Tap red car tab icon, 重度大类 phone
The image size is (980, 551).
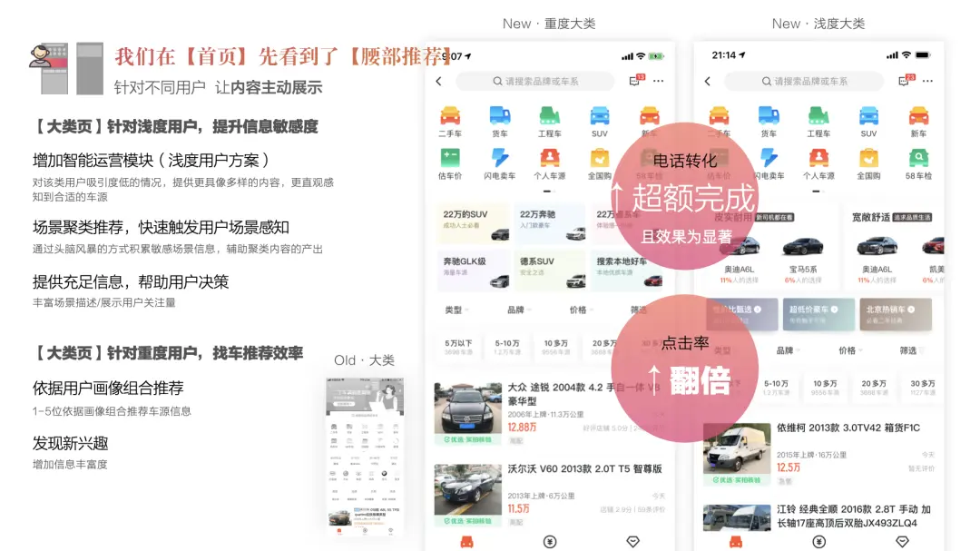tap(467, 542)
